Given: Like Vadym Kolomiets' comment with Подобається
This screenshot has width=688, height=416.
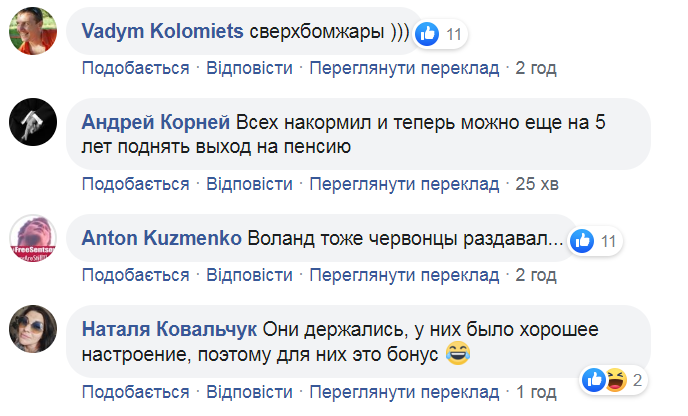Looking at the screenshot, I should 135,68.
